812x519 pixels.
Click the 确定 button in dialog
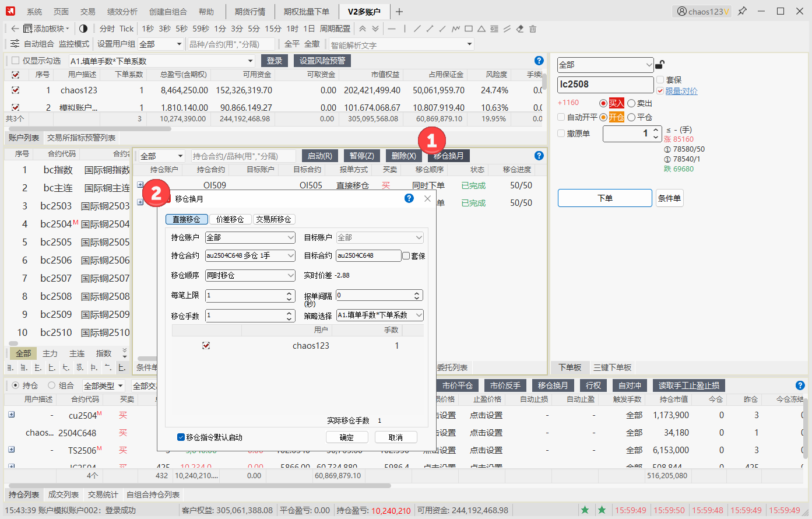[x=346, y=437]
